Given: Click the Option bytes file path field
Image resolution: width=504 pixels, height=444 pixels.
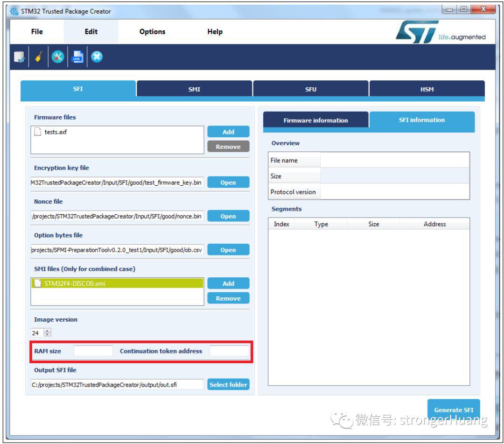Looking at the screenshot, I should [x=117, y=250].
